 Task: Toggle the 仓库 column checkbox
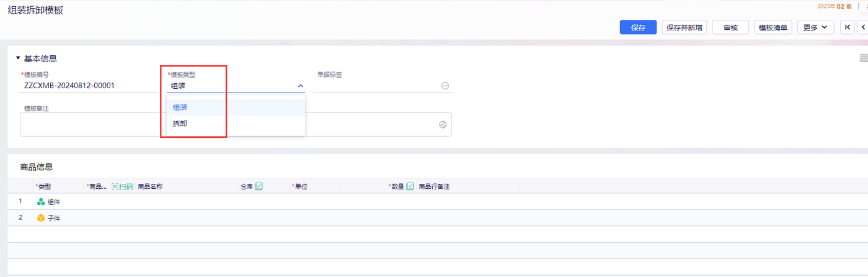[259, 186]
